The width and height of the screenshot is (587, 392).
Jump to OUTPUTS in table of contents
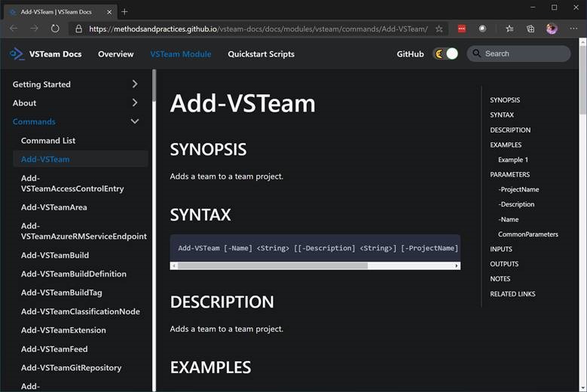click(x=504, y=264)
